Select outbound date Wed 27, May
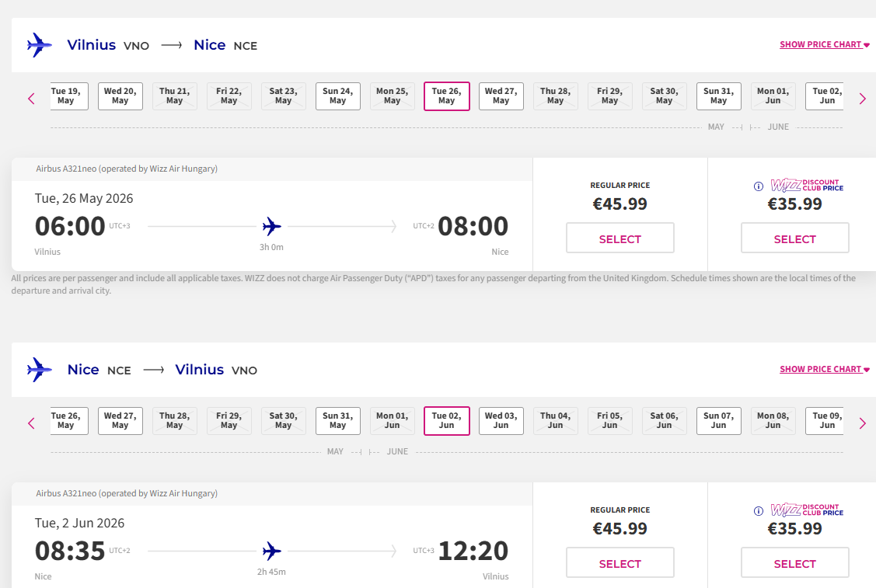 [501, 96]
